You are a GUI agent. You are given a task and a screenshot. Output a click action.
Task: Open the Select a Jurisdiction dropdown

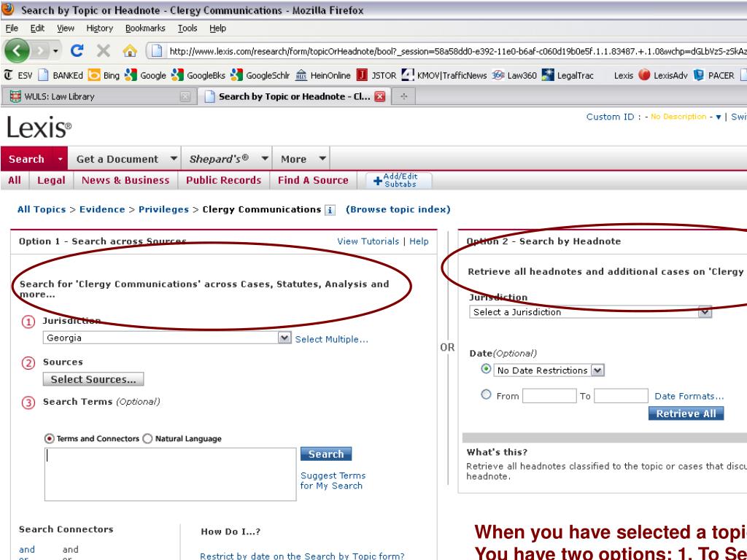(705, 312)
